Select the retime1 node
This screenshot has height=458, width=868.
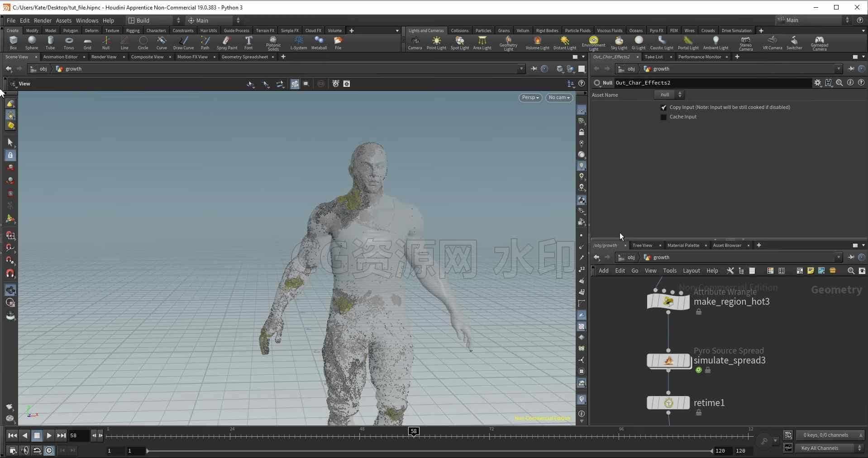coord(668,403)
